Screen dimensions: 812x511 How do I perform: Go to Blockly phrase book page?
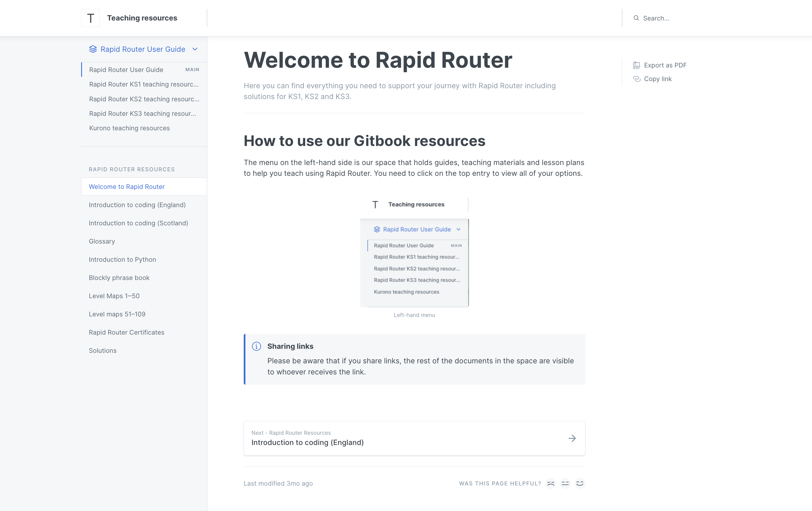119,278
